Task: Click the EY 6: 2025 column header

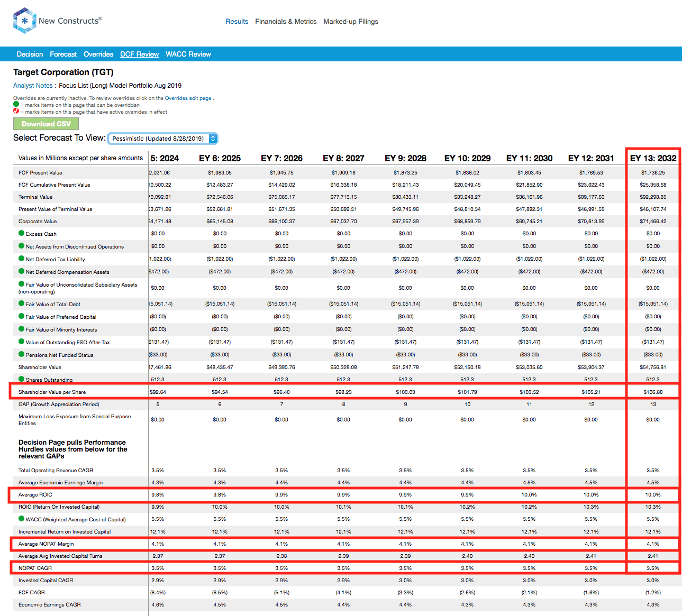Action: [x=220, y=158]
